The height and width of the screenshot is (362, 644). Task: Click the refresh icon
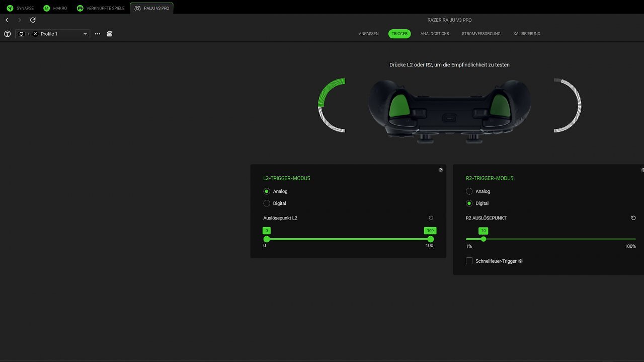coord(33,20)
